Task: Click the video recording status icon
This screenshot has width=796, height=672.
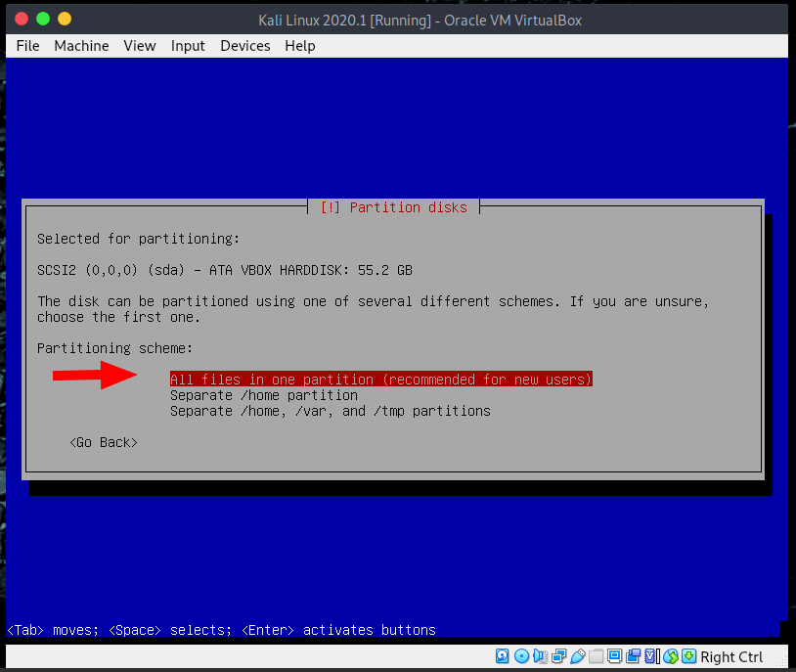Action: point(633,656)
